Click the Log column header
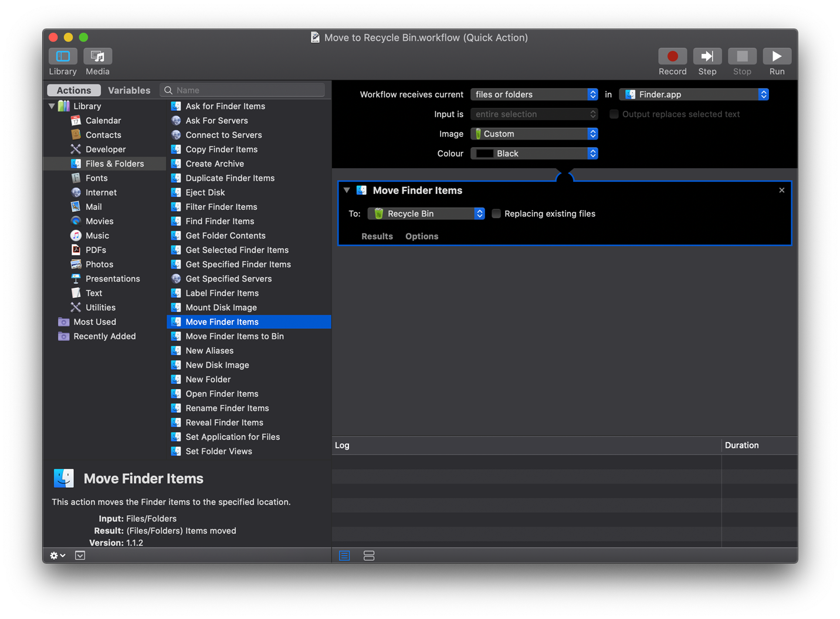Viewport: 840px width, 619px height. 526,445
